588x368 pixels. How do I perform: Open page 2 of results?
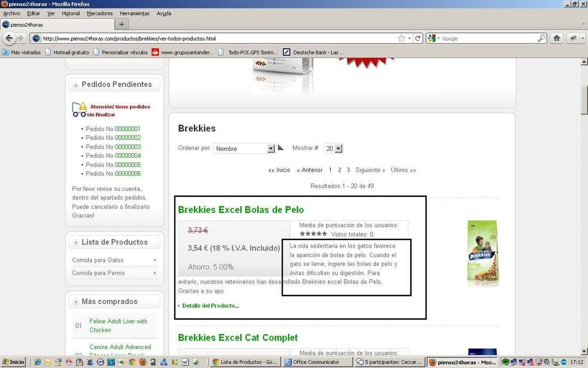tap(339, 170)
